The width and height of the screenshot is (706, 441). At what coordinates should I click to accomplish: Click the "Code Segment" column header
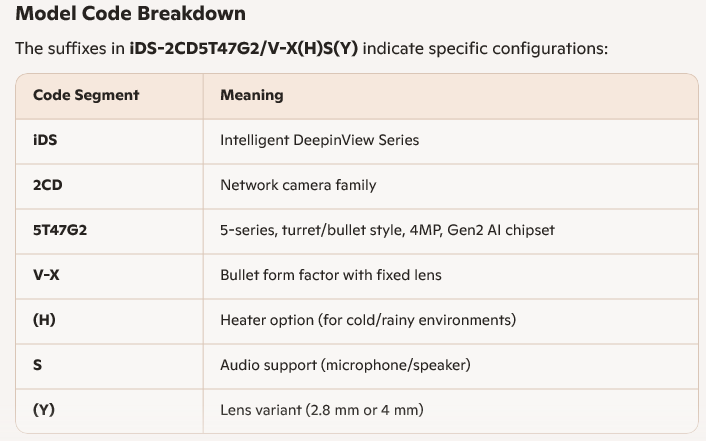pyautogui.click(x=86, y=96)
